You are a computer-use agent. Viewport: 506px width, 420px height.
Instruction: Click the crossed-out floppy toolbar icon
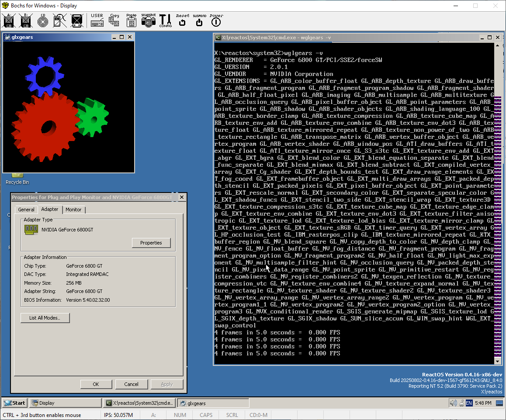77,21
